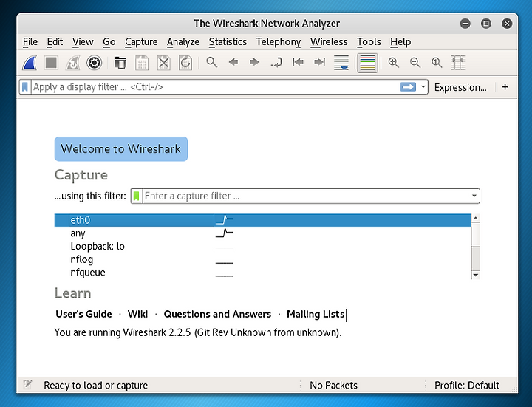Screen dimensions: 532x407
Task: Click the Expression... button
Action: coord(460,87)
